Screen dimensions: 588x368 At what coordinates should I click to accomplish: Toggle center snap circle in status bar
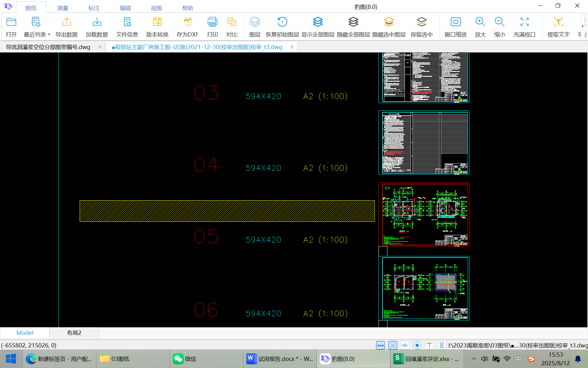[417, 345]
